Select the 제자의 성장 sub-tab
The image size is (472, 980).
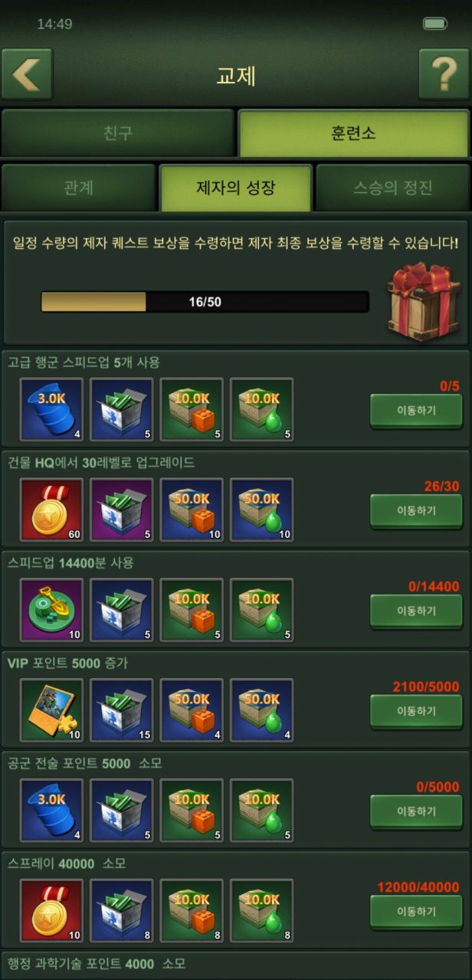[x=236, y=188]
